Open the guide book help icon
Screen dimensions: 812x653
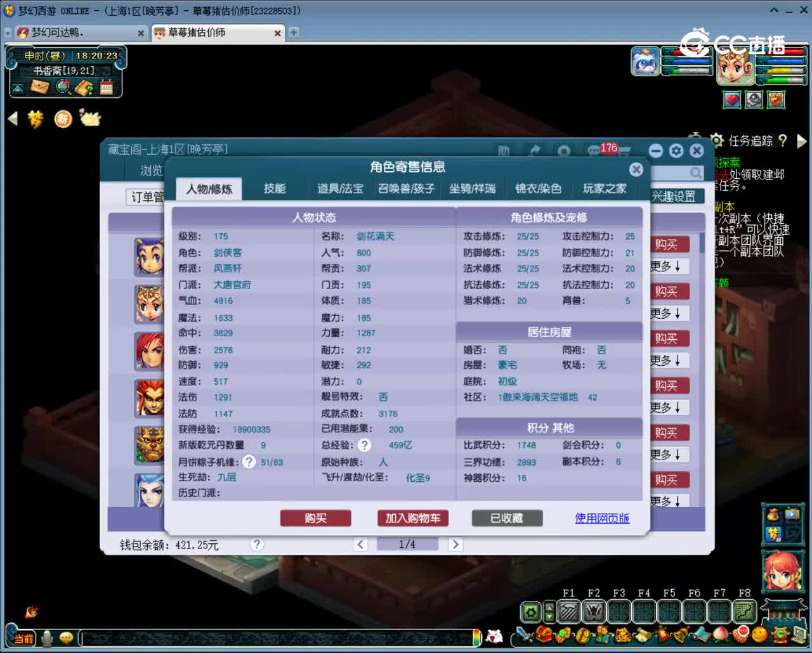84,87
